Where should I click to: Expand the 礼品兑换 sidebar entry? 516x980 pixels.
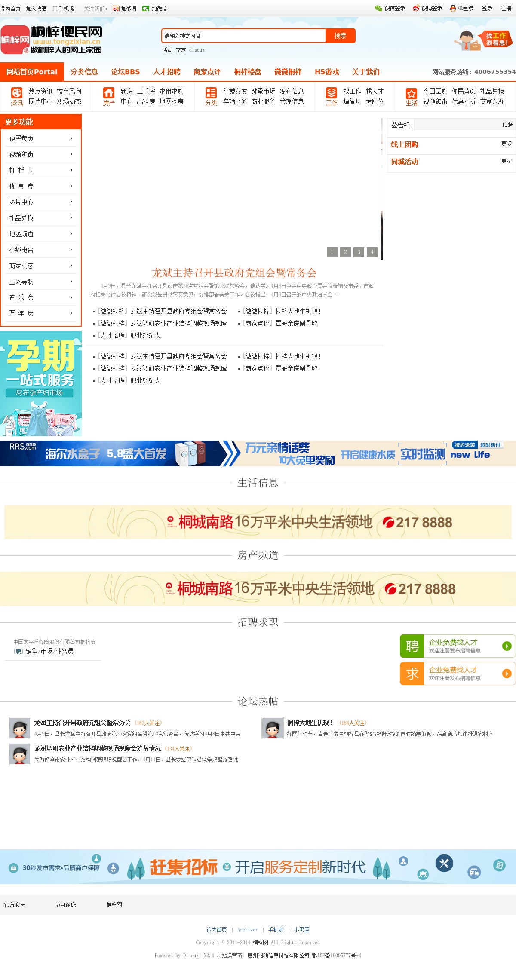(x=41, y=218)
